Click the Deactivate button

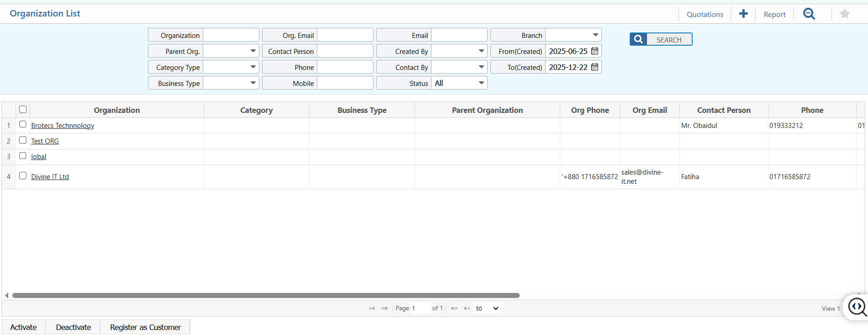(73, 327)
